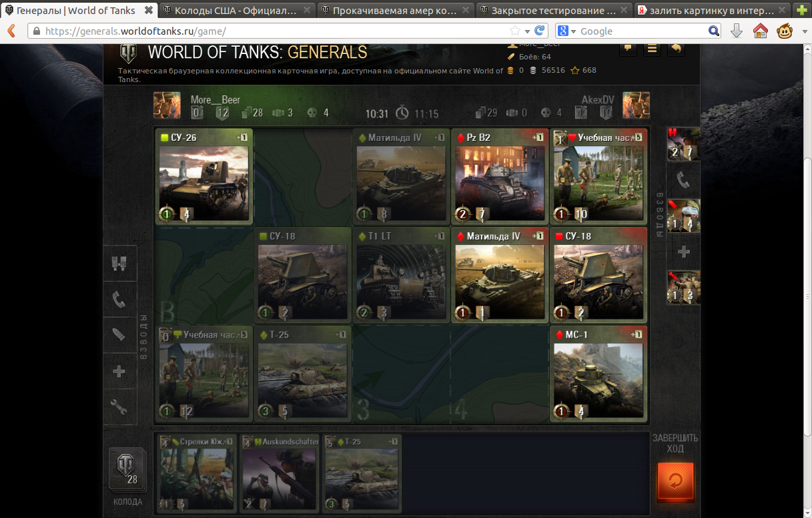The height and width of the screenshot is (518, 812).
Task: Select right sidebar platoon card with values 2 and 7
Action: [683, 143]
